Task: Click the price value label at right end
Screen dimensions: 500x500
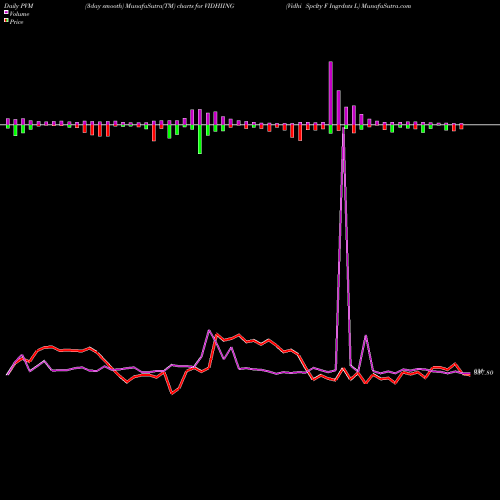Action: click(x=483, y=372)
